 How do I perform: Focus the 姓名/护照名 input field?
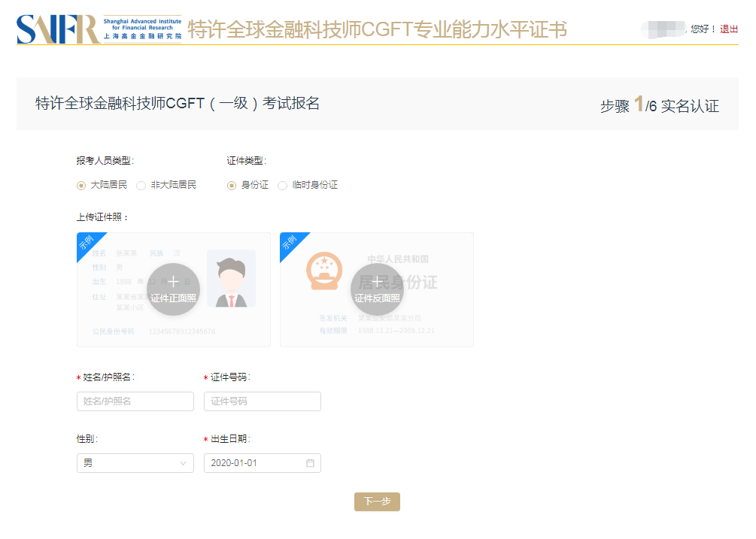pos(135,401)
